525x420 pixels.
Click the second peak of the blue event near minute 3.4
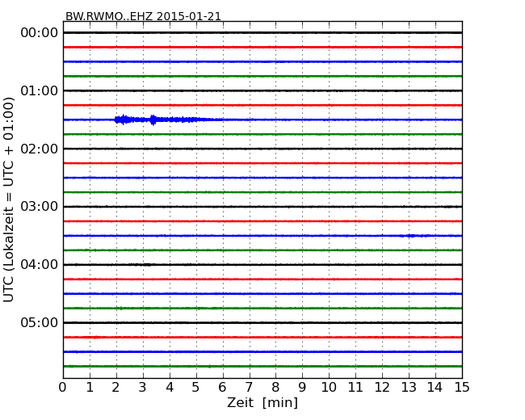pos(153,120)
